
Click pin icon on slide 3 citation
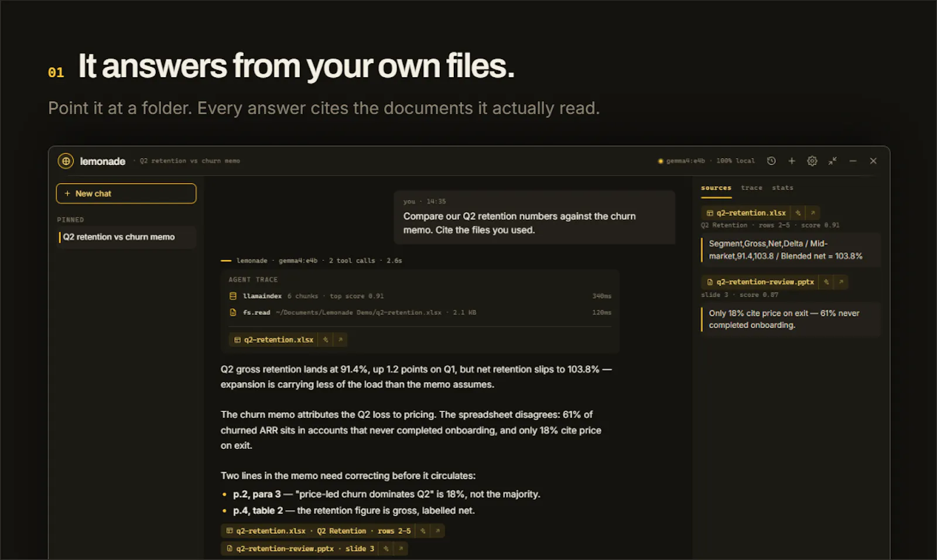386,548
